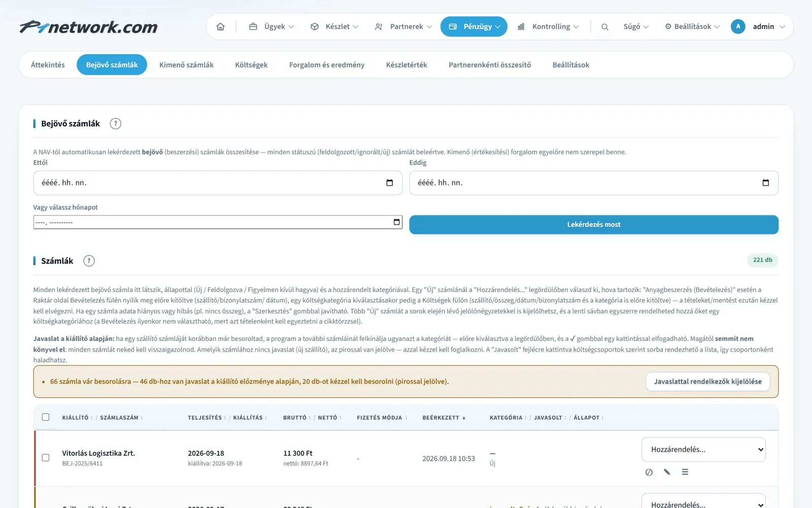
Task: Click the briefcase icon beside Ügyek
Action: 253,26
